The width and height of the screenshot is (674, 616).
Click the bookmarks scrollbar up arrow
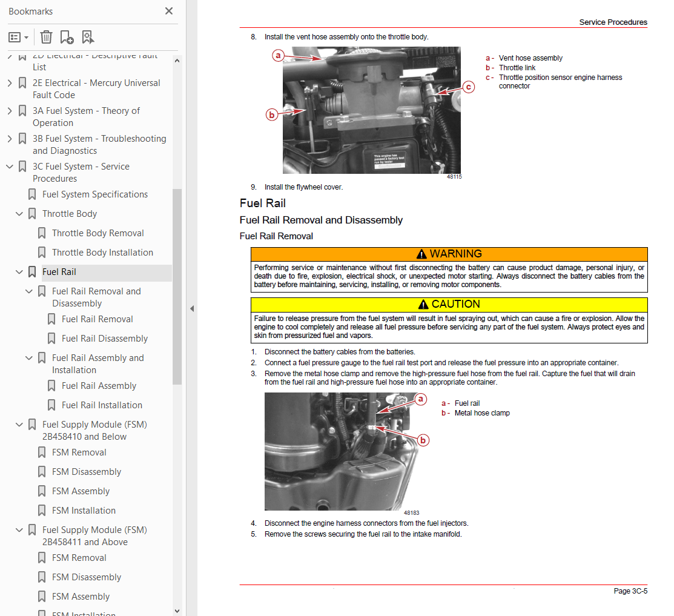click(177, 61)
